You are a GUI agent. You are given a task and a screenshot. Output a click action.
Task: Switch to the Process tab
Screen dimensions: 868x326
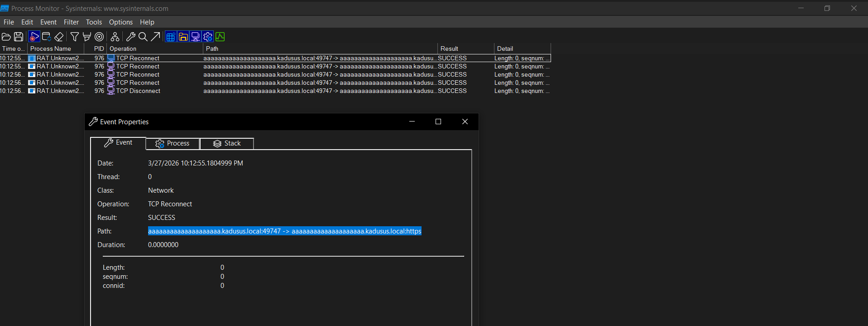(x=173, y=143)
